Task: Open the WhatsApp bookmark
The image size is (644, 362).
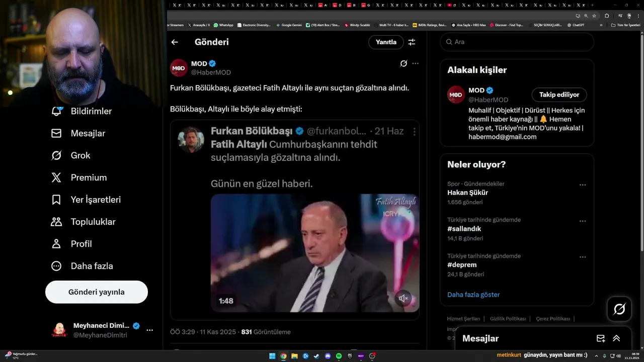Action: point(223,25)
